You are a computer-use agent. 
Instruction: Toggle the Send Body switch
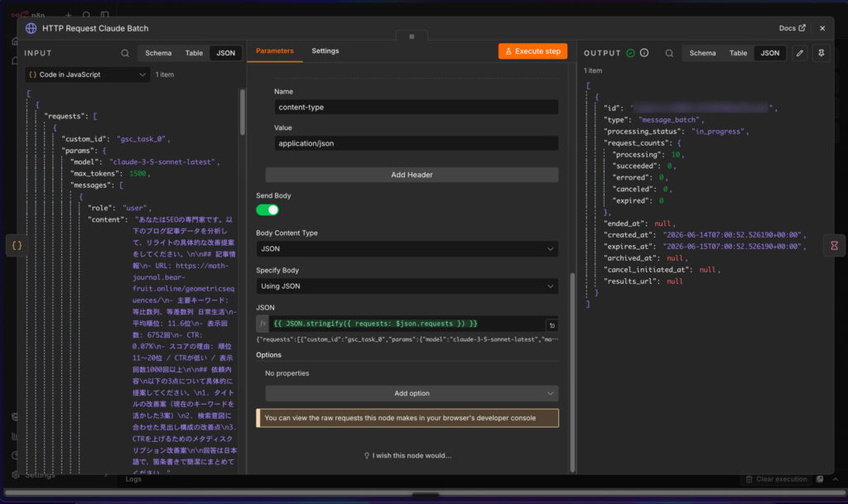point(267,209)
